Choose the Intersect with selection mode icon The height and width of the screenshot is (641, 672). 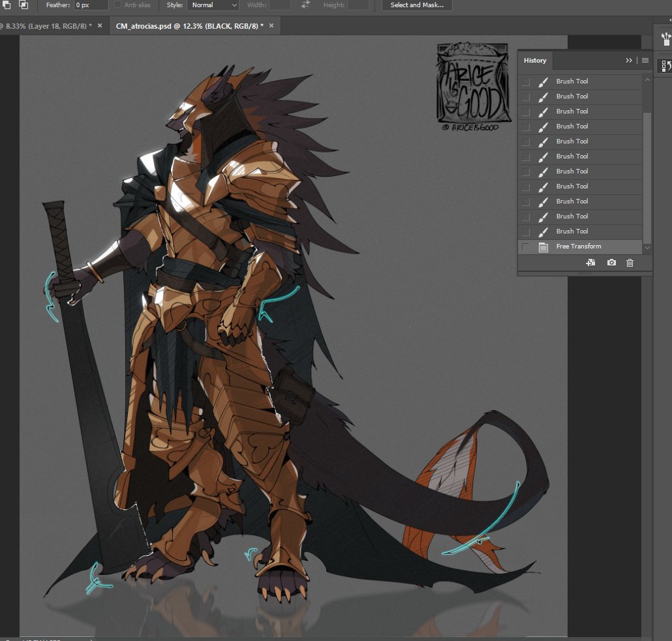23,5
